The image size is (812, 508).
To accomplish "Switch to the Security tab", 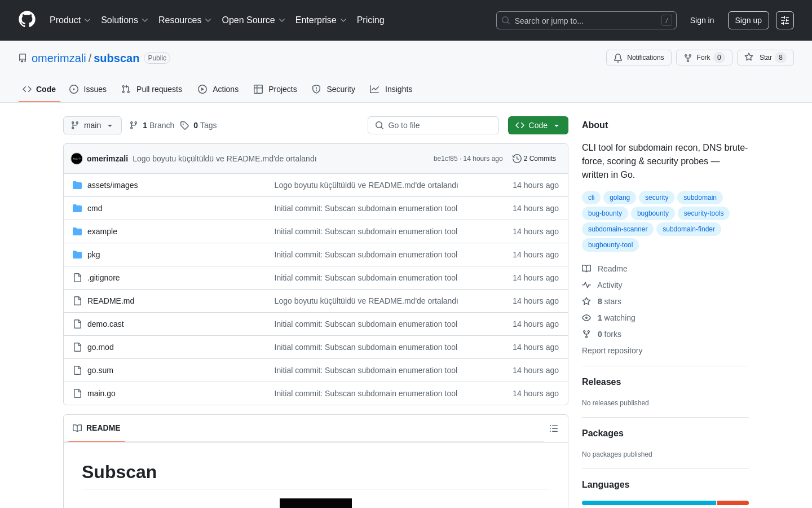I will [334, 89].
